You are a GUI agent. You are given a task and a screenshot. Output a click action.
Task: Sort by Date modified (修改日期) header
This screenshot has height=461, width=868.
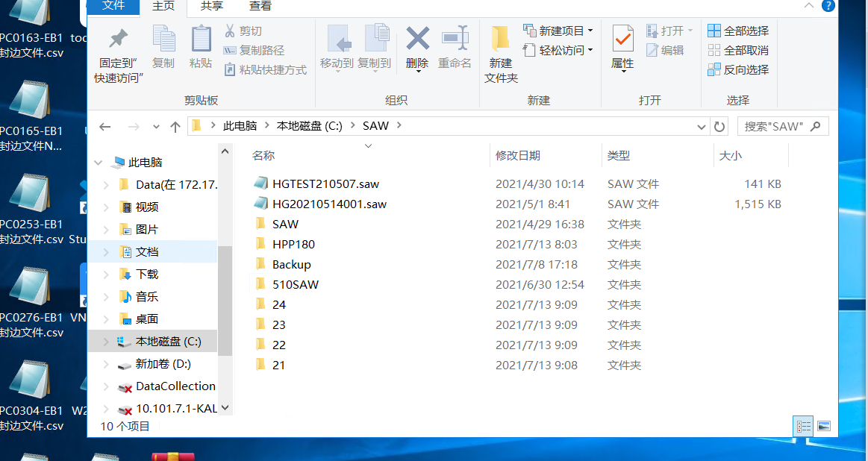[x=546, y=155]
